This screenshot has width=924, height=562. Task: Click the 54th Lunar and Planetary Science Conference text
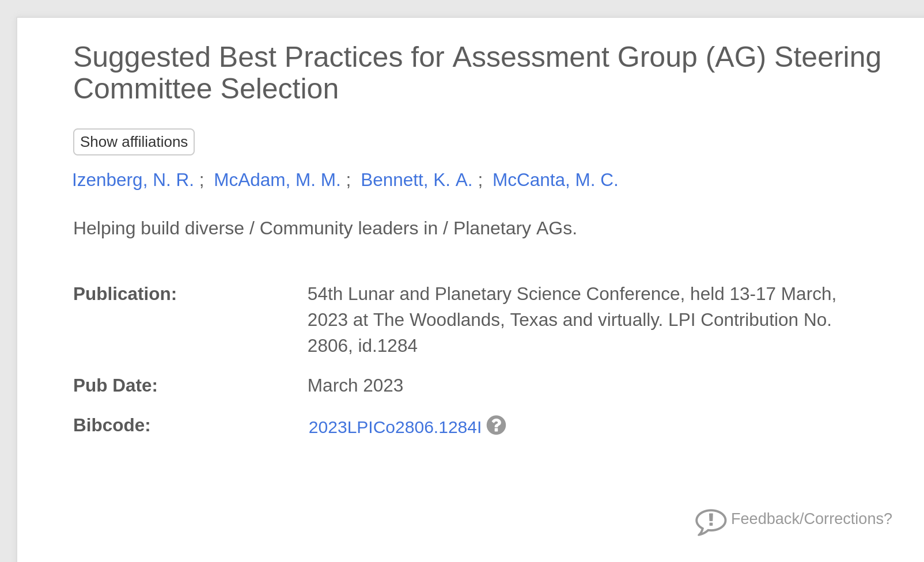pyautogui.click(x=495, y=294)
